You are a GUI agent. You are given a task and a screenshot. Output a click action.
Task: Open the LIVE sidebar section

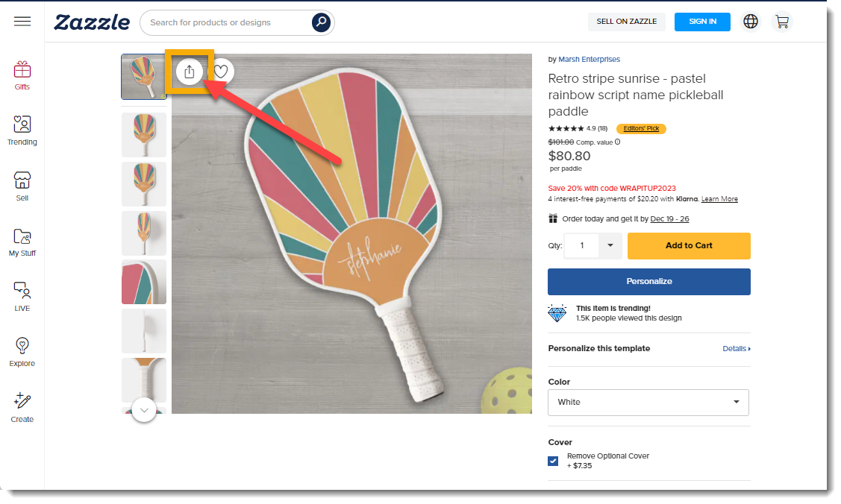(22, 296)
